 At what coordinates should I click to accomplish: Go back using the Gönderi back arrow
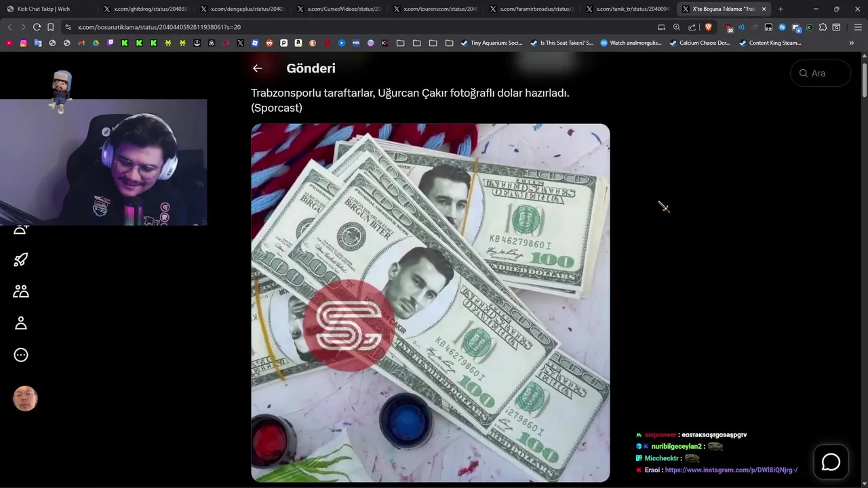tap(257, 68)
